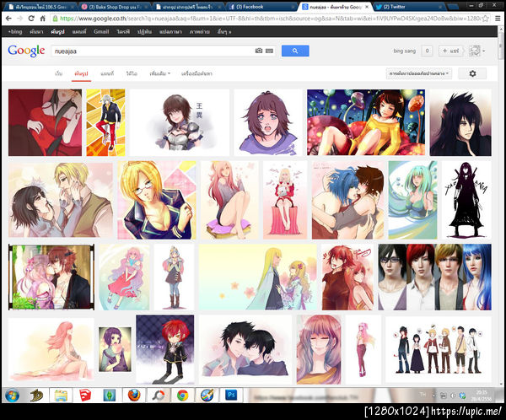Switch to the Bake Shop Drop browser tab
Image resolution: width=506 pixels, height=420 pixels.
point(114,7)
